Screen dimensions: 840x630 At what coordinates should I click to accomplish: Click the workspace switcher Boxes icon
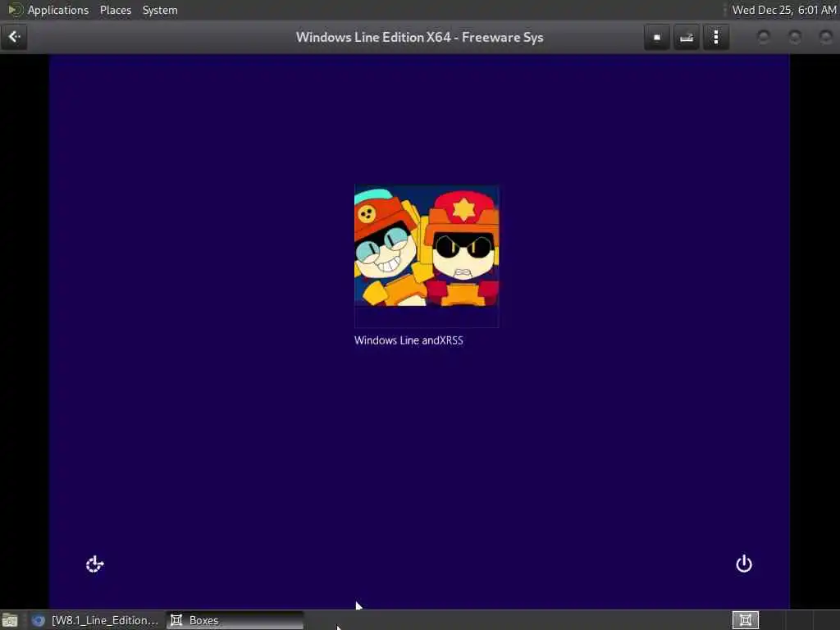pyautogui.click(x=745, y=620)
